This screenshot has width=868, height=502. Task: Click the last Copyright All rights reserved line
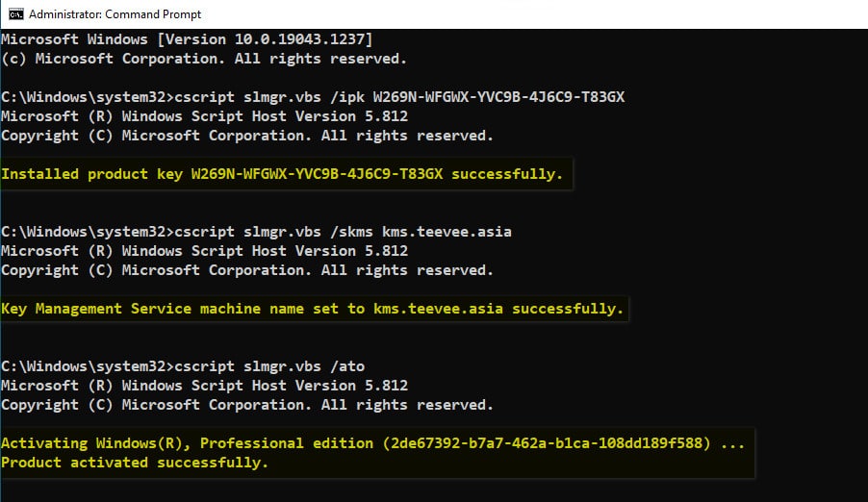[x=247, y=405]
